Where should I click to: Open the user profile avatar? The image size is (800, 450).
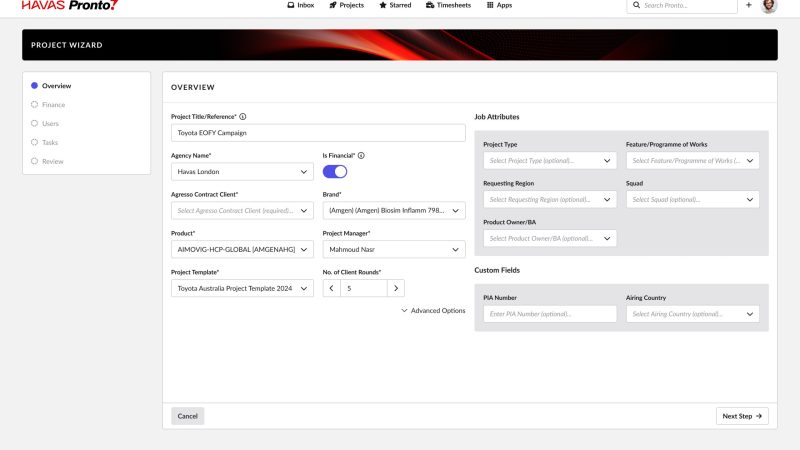pos(769,6)
